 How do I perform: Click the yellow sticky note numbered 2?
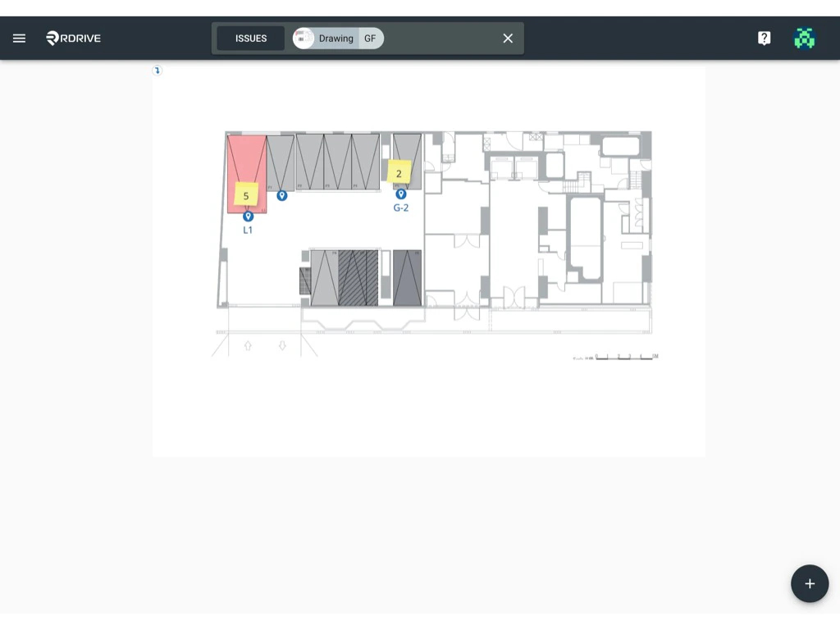(399, 172)
